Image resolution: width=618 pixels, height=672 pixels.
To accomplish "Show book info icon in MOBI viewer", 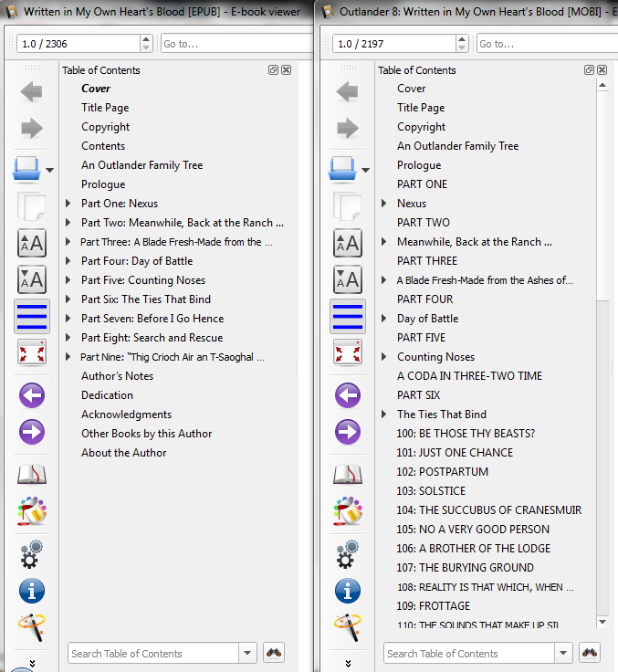I will [x=348, y=591].
